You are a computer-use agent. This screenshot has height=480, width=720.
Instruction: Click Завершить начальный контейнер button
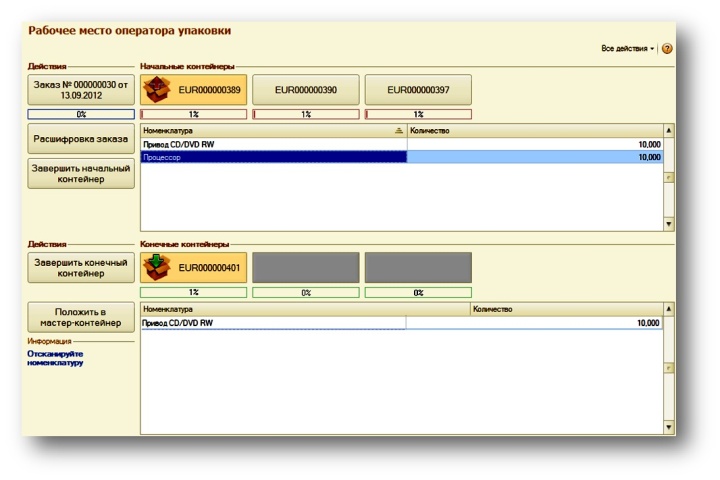81,174
